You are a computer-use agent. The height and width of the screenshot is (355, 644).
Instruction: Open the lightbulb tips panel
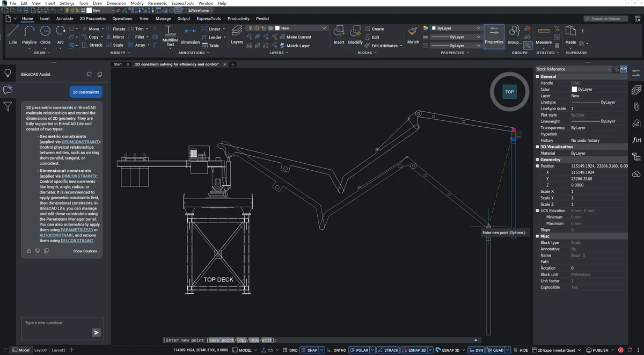(8, 73)
